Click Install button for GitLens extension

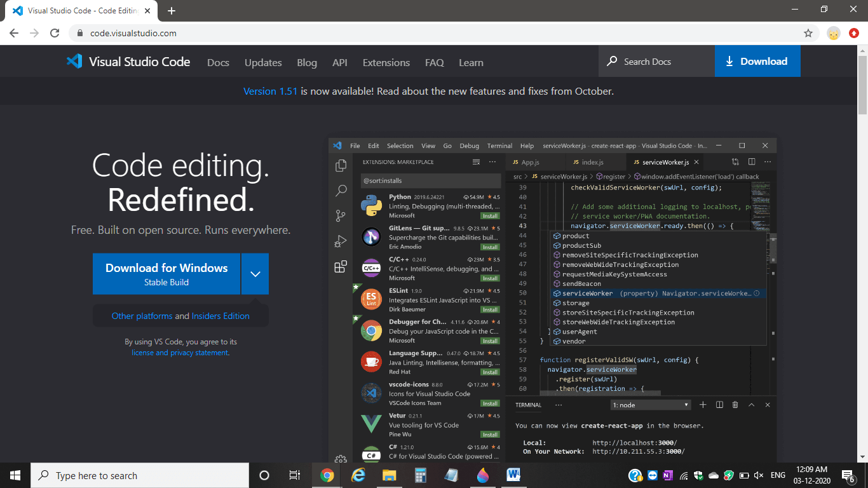[x=490, y=247]
